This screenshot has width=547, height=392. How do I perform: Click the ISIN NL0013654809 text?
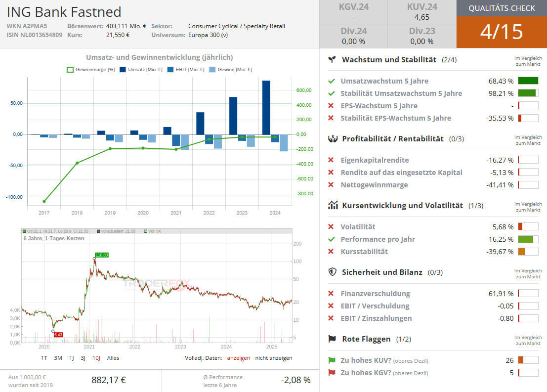(x=35, y=35)
